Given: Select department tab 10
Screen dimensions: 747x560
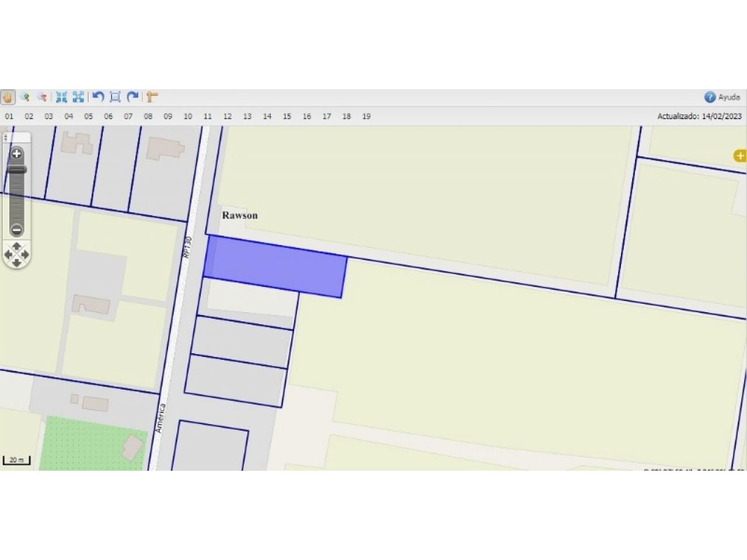Looking at the screenshot, I should (x=188, y=116).
